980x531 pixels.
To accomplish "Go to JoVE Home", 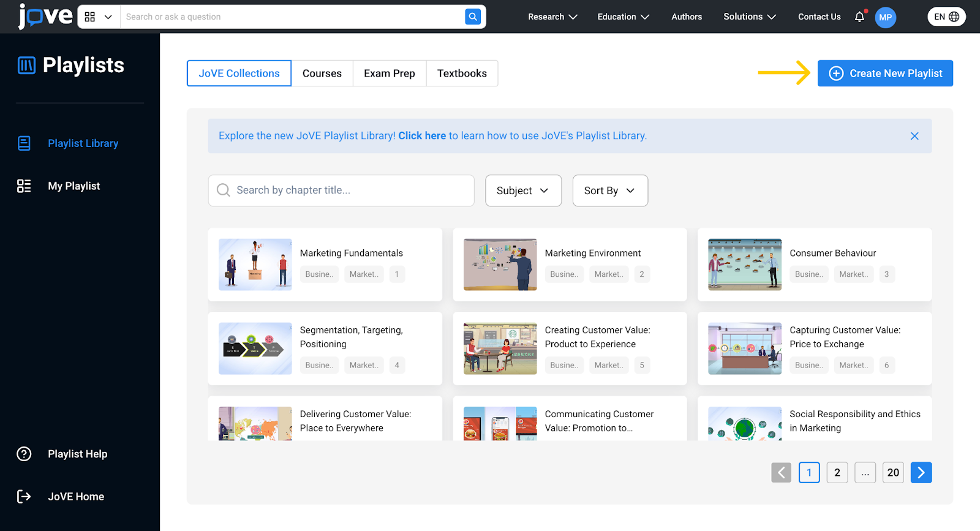I will (x=76, y=497).
